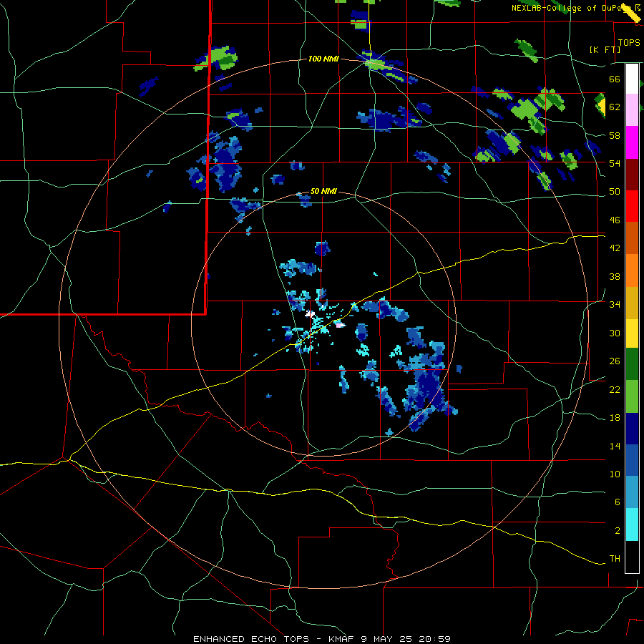Click the white echo pixel near radar center
This screenshot has width=644, height=644.
310,314
